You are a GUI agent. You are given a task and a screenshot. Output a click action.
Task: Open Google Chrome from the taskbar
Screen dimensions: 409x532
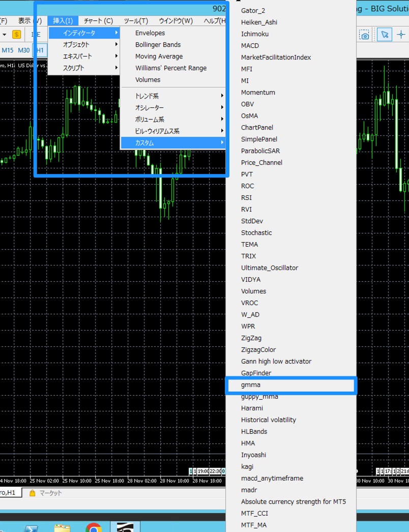click(x=93, y=527)
